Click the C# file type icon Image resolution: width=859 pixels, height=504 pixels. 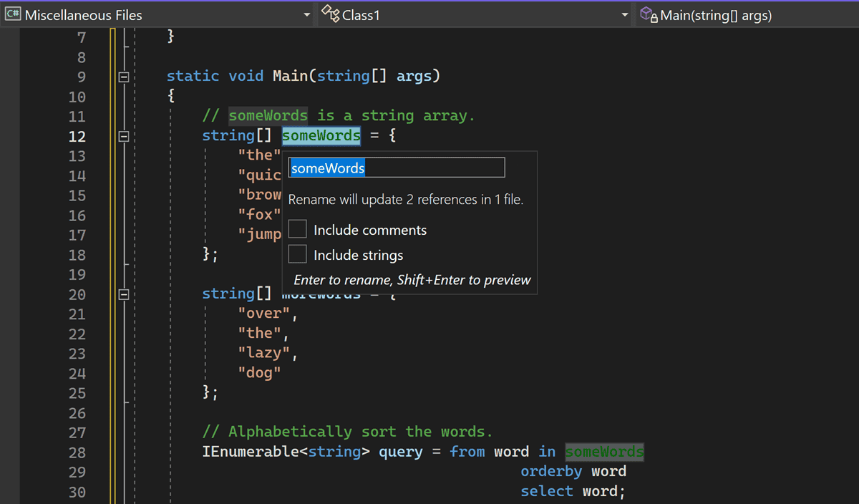tap(13, 14)
